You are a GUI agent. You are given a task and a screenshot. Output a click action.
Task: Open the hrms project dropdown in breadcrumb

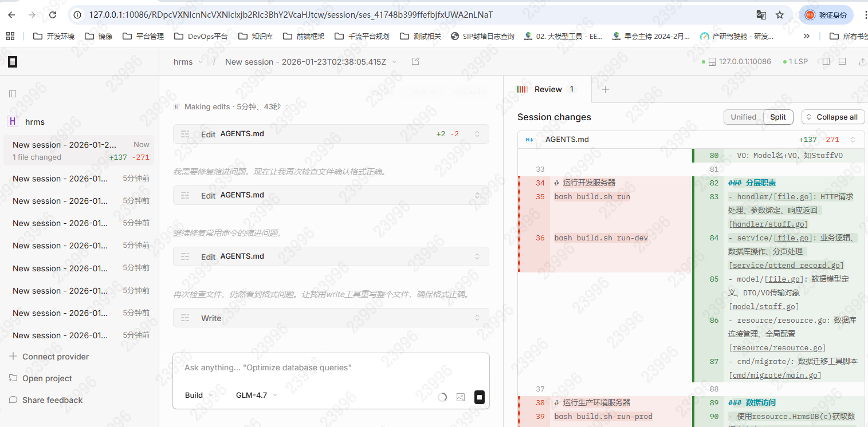tap(188, 62)
